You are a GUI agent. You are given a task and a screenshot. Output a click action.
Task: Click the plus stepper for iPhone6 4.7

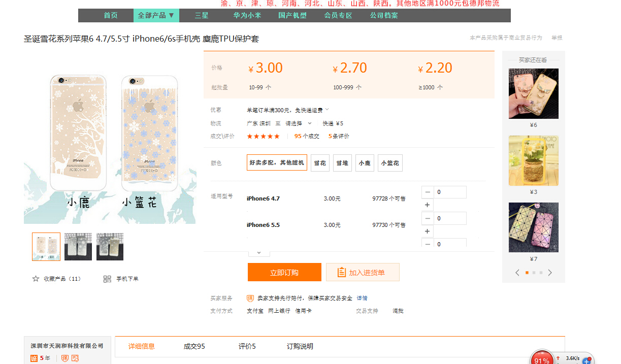pos(428,205)
